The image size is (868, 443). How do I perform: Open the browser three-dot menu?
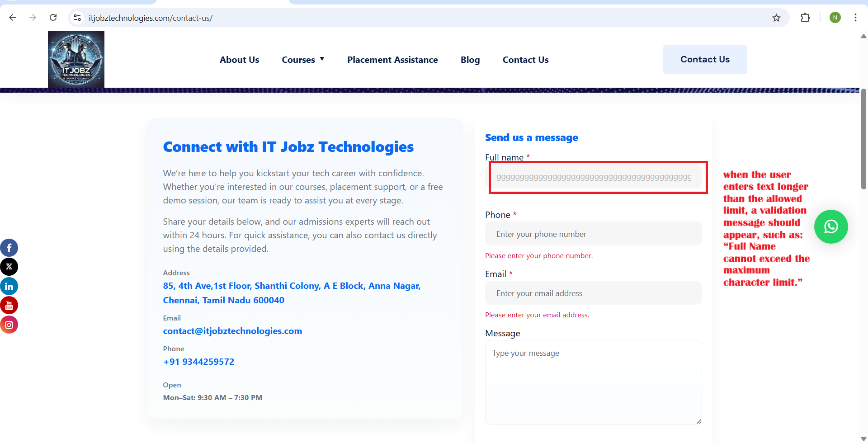(855, 18)
